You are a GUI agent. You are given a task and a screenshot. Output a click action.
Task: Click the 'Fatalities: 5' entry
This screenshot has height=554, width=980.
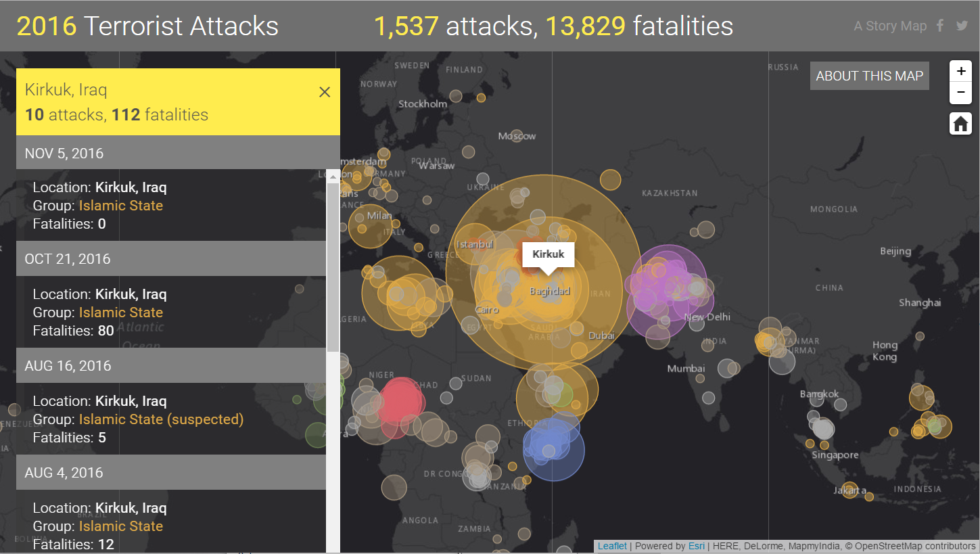(x=69, y=438)
